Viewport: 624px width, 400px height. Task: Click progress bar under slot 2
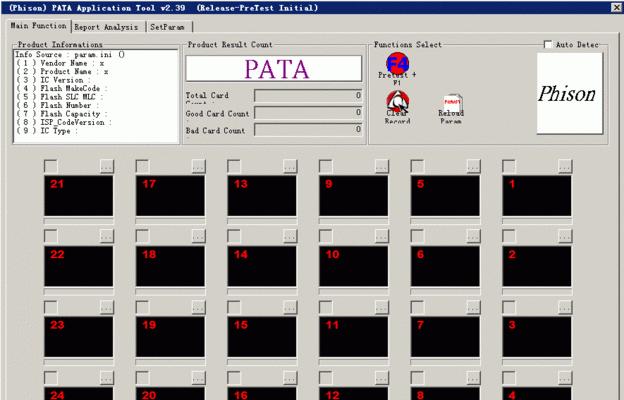tap(537, 291)
